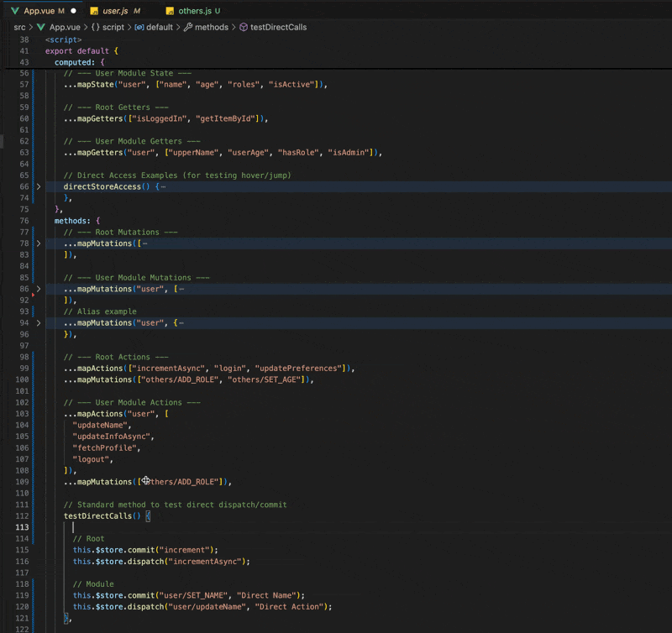The height and width of the screenshot is (633, 672).
Task: Click the symbol icon before default breadcrumb
Action: tap(139, 27)
